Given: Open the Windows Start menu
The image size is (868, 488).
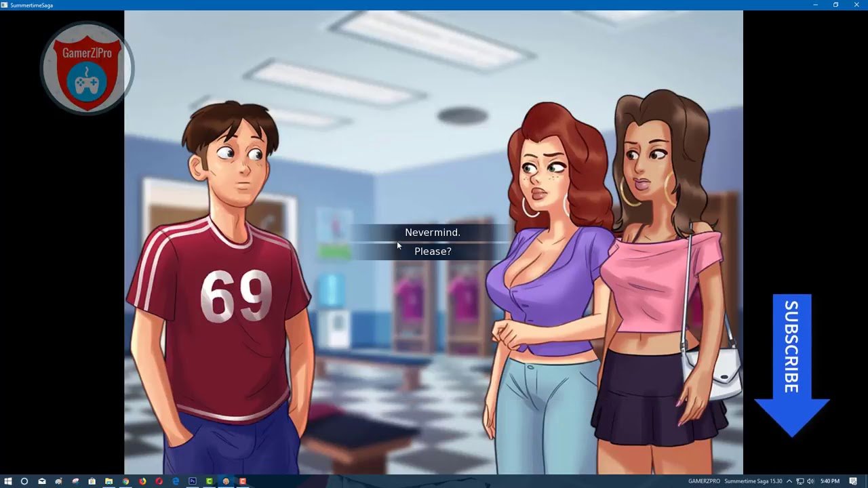Looking at the screenshot, I should [x=8, y=481].
